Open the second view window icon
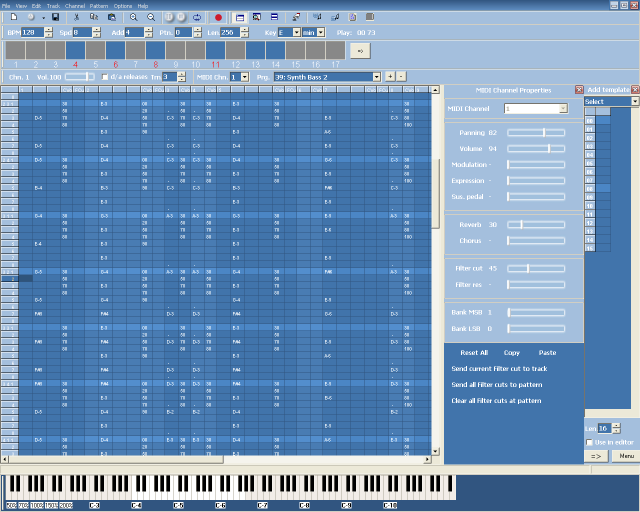This screenshot has width=640, height=512. pyautogui.click(x=257, y=17)
